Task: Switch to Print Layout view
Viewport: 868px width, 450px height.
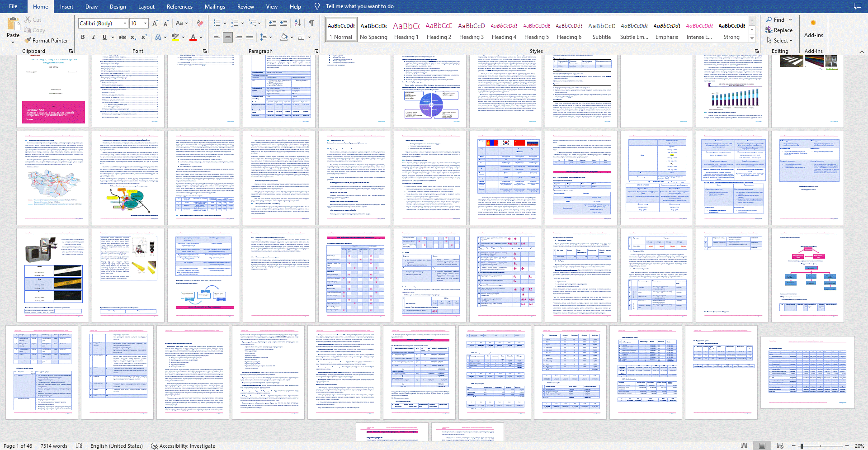Action: coord(762,446)
